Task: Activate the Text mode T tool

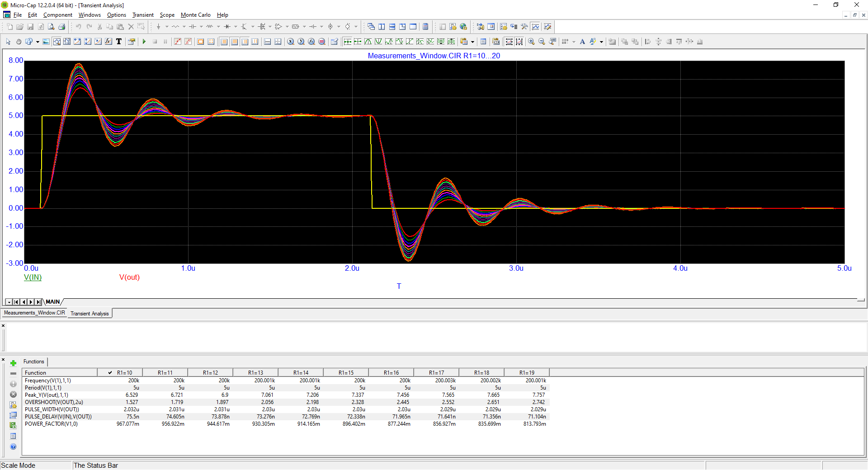Action: coord(119,42)
